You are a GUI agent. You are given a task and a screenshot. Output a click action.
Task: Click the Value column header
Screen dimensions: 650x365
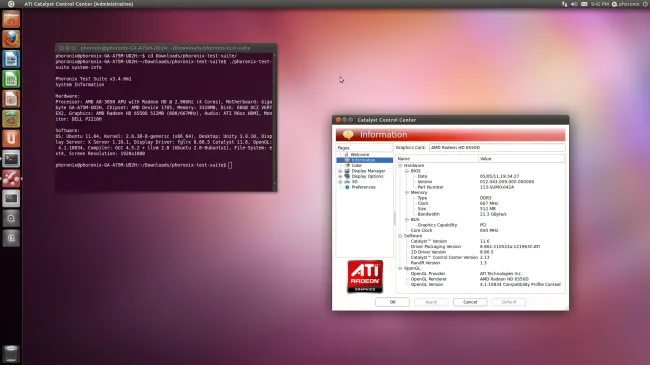pos(521,158)
